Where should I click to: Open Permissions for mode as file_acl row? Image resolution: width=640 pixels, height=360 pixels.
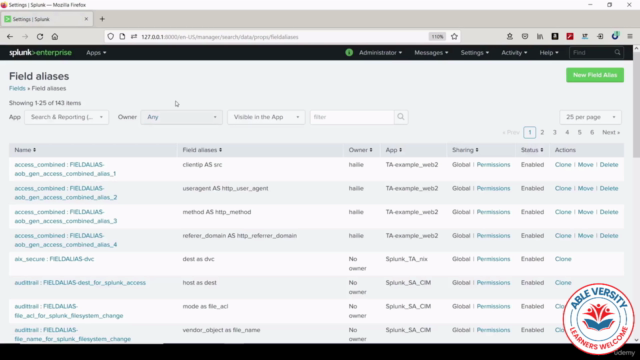493,306
